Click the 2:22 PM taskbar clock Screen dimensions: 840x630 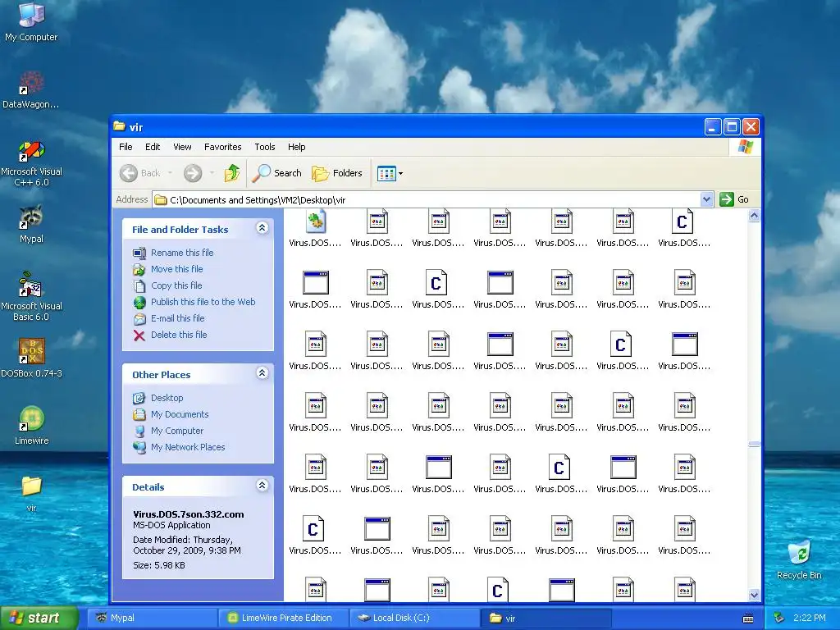tap(809, 618)
